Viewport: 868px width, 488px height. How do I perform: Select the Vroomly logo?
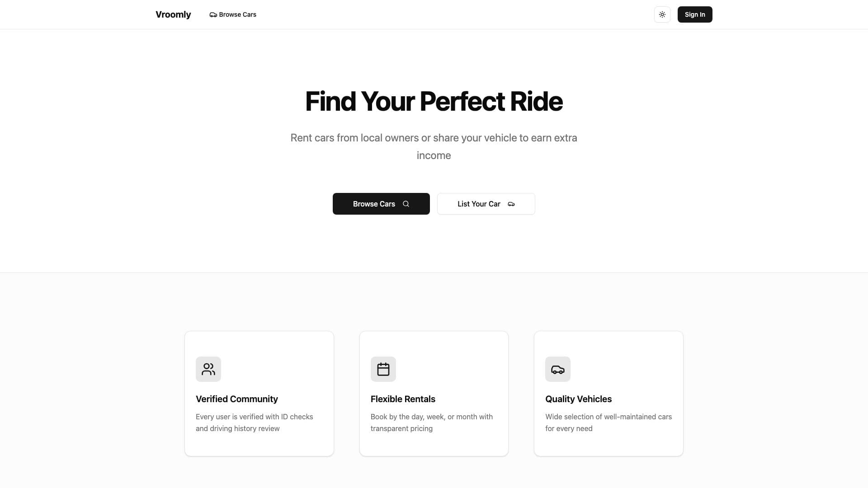(173, 14)
